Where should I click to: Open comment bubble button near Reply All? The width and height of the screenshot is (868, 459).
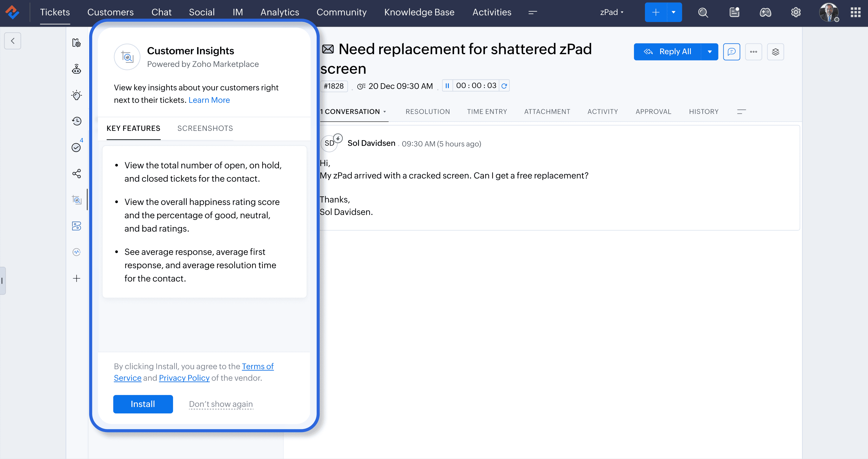click(x=731, y=52)
